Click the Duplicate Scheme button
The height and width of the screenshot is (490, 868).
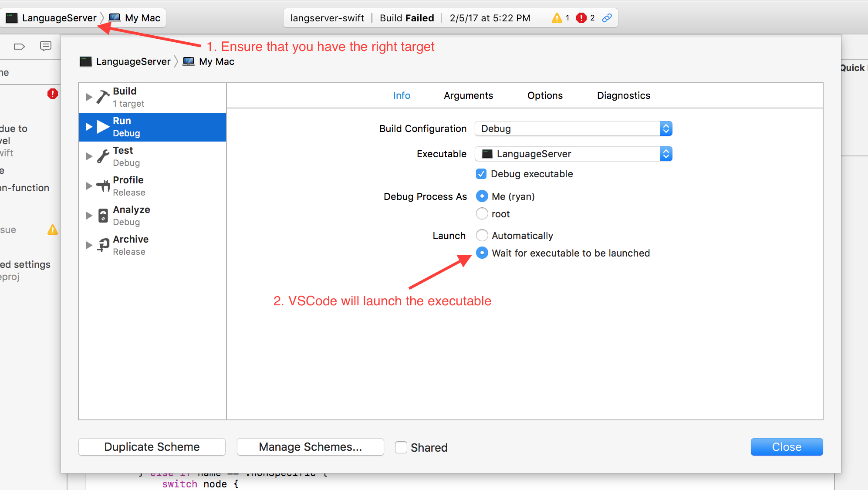(x=152, y=447)
